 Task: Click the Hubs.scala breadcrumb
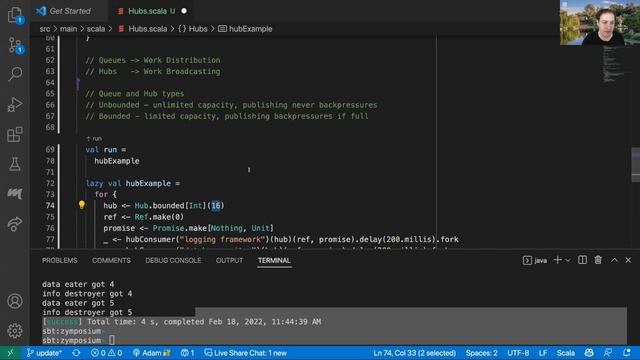coord(142,29)
